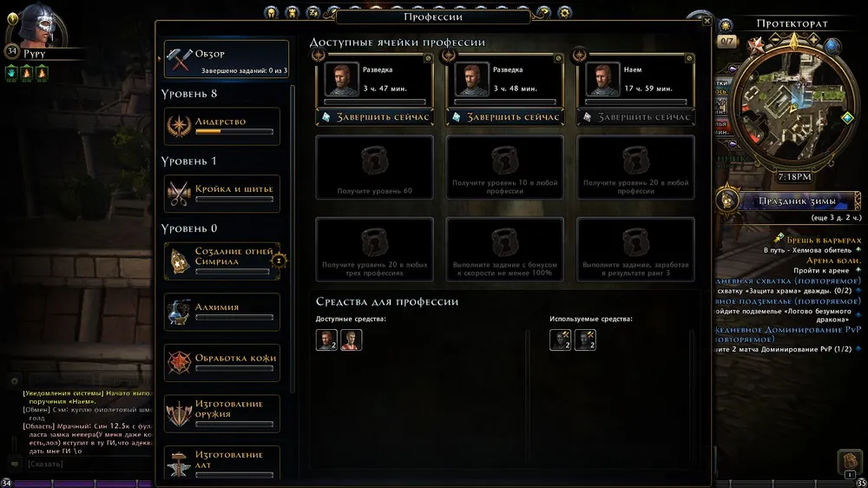
Task: Cancel the second Разведка task via corner icon
Action: coord(558,57)
